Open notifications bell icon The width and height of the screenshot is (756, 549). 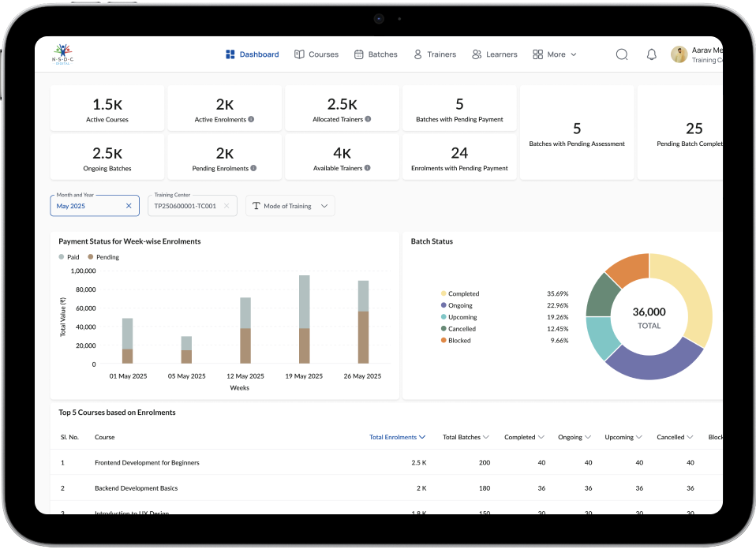pyautogui.click(x=651, y=54)
